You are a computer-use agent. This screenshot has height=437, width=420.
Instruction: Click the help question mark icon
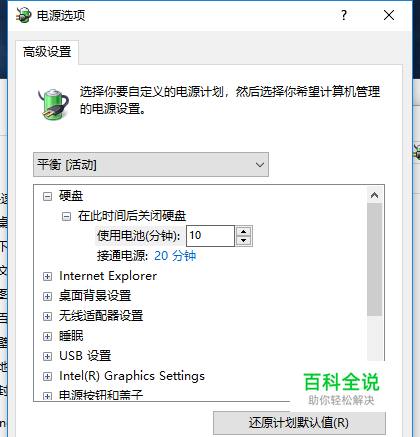pos(344,15)
